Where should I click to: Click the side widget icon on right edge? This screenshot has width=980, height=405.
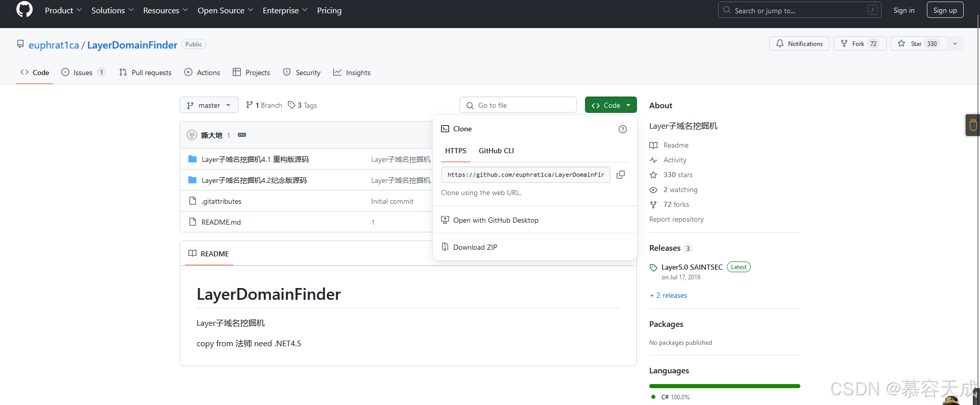click(x=973, y=125)
